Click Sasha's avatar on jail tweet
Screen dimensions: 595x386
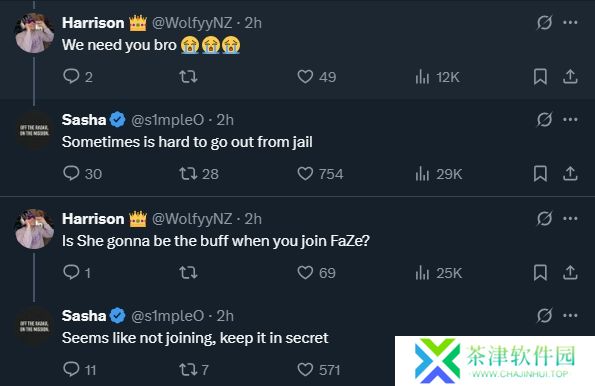click(35, 130)
